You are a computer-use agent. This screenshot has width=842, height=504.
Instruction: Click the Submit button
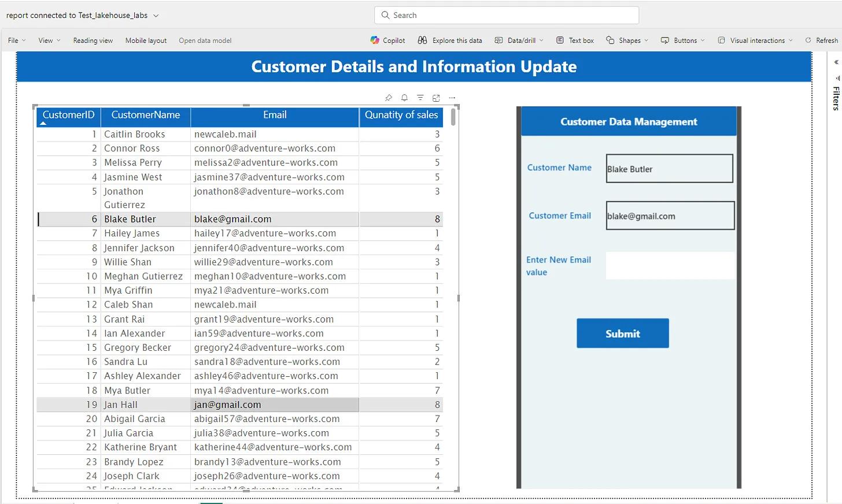coord(622,333)
